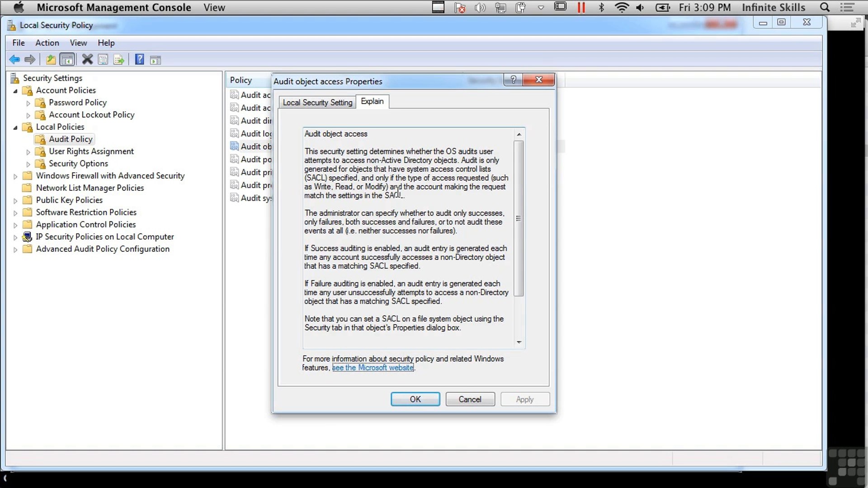Screen dimensions: 868x488
Task: Expand Advanced Audit Policy Configuration node
Action: click(15, 249)
